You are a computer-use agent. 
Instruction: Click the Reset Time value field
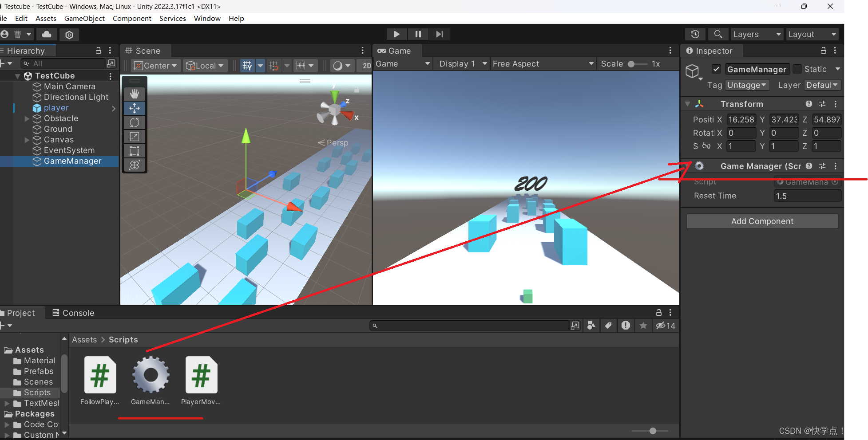click(x=807, y=196)
